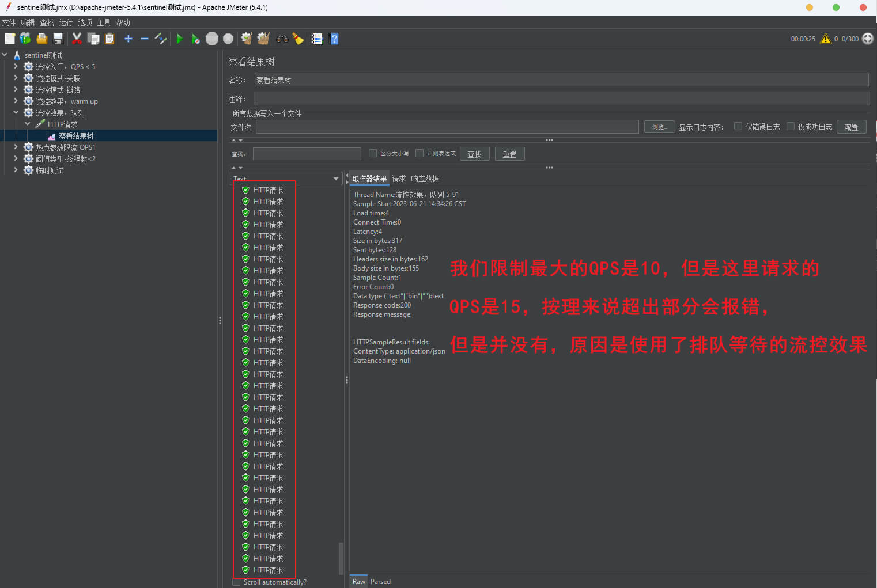Toggle the 区分大小写 checkbox
The width and height of the screenshot is (877, 588).
[x=373, y=153]
